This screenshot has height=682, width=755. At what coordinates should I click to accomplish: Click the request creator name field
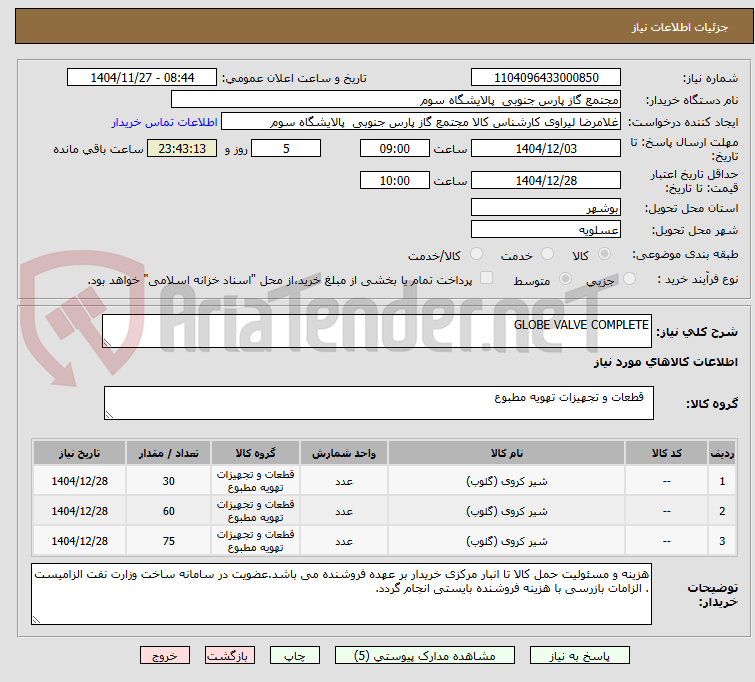[x=421, y=122]
